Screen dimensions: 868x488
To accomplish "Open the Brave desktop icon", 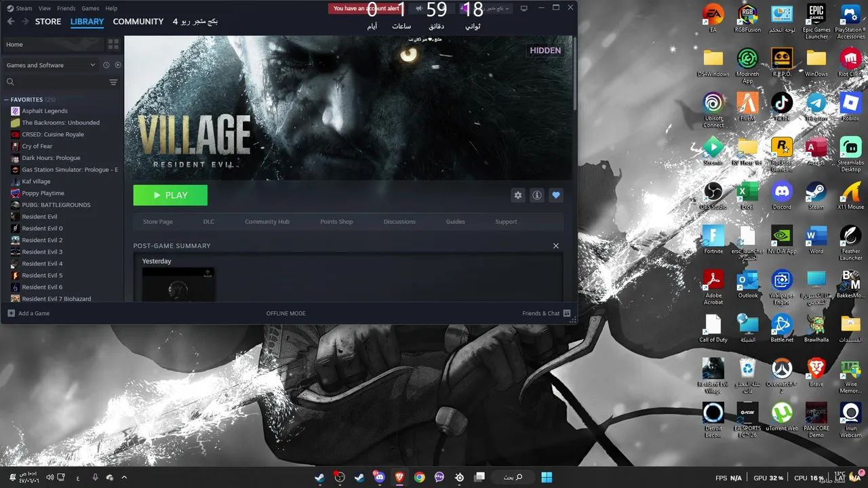I will coord(816,373).
